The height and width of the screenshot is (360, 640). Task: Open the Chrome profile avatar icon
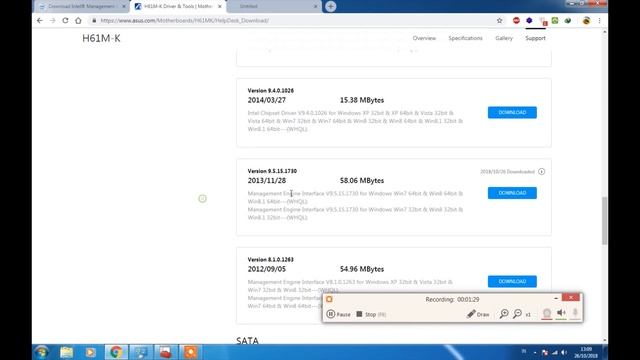click(586, 20)
